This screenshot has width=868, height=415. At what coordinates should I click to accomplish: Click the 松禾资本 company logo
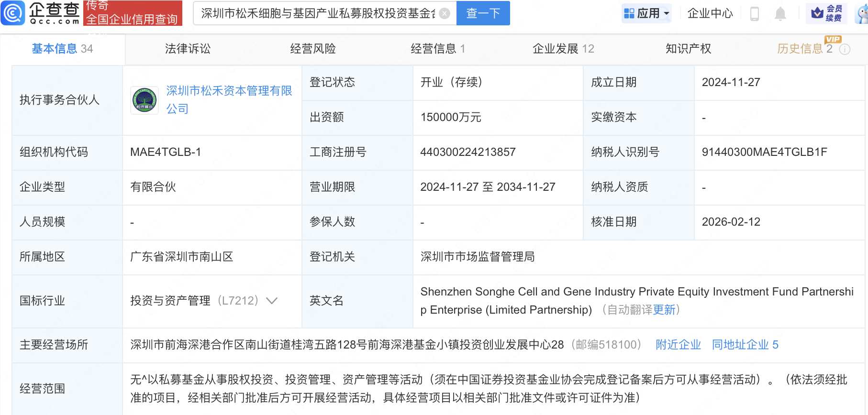(x=145, y=100)
